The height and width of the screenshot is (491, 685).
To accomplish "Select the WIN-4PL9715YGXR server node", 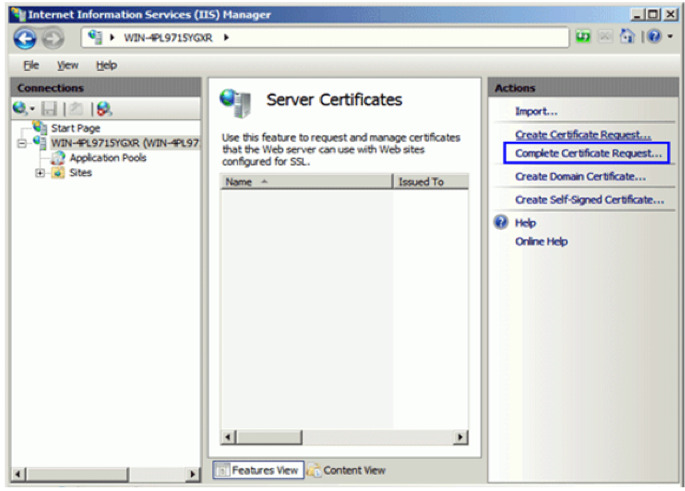I will pyautogui.click(x=125, y=143).
